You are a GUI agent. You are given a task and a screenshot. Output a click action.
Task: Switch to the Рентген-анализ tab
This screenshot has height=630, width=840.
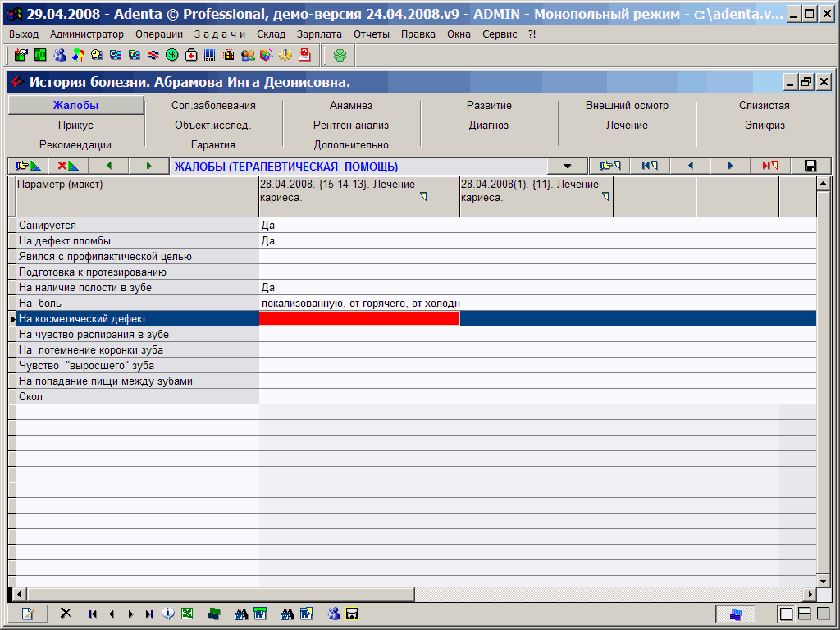click(x=351, y=126)
